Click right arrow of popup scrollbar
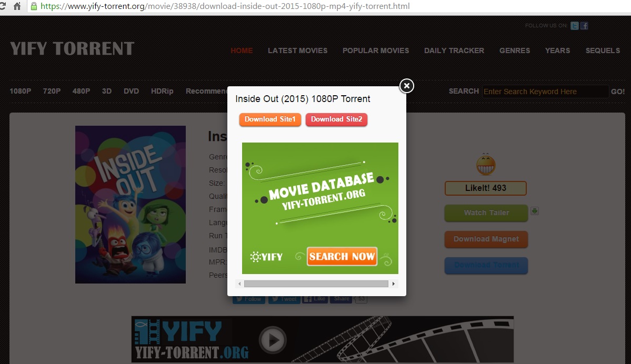This screenshot has height=364, width=631. (x=394, y=284)
